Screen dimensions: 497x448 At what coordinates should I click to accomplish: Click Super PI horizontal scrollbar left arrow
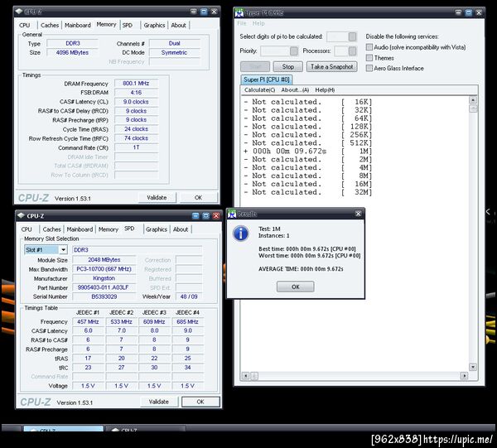pos(246,376)
